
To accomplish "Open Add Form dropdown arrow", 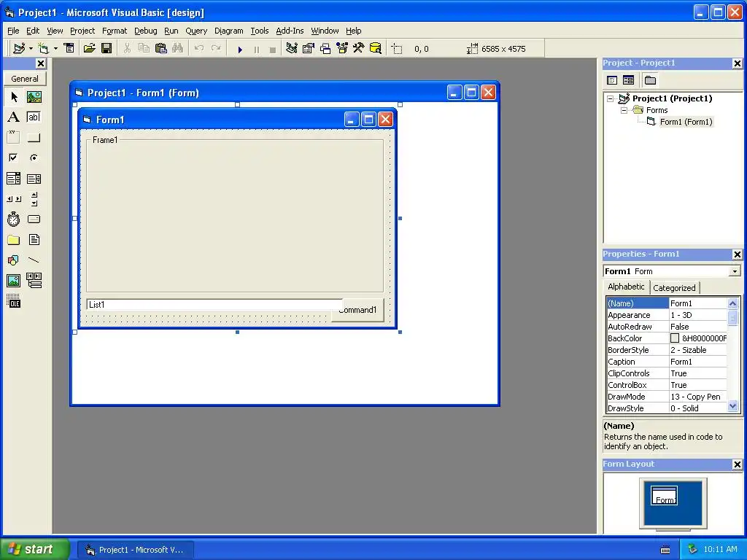I will pyautogui.click(x=55, y=49).
